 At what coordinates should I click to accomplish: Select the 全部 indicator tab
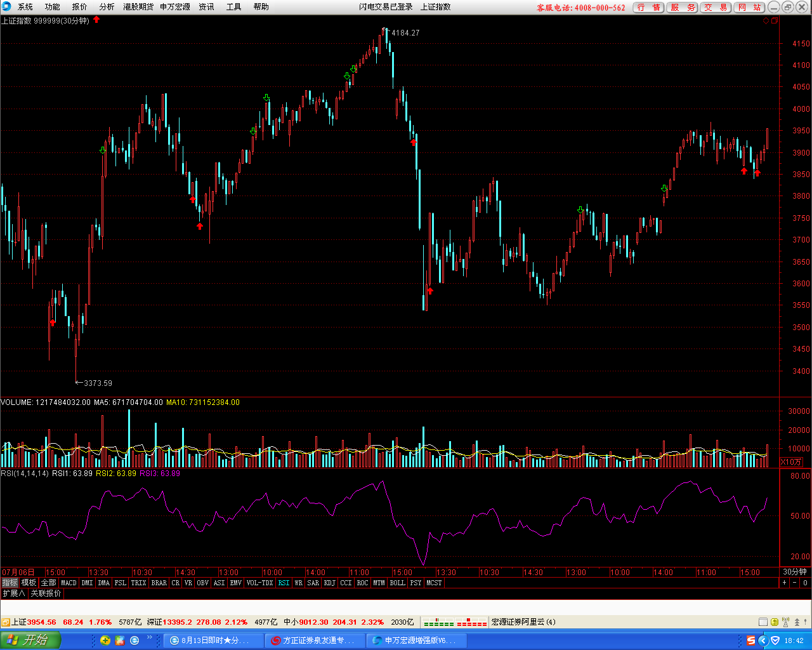[x=49, y=583]
